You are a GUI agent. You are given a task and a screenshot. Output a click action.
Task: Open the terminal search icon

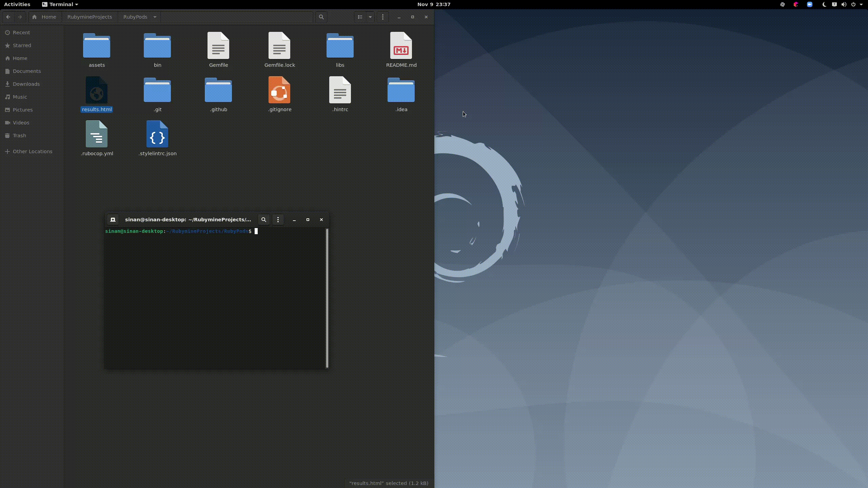[263, 220]
